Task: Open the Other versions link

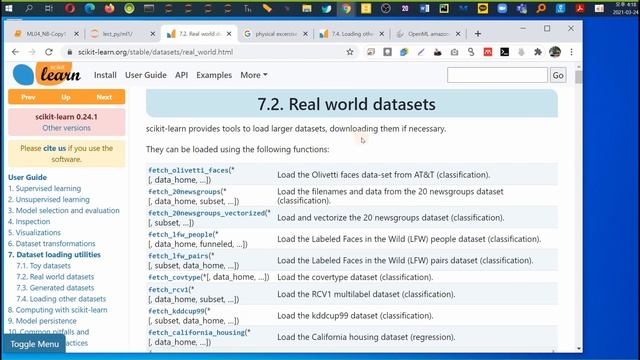Action: (67, 128)
